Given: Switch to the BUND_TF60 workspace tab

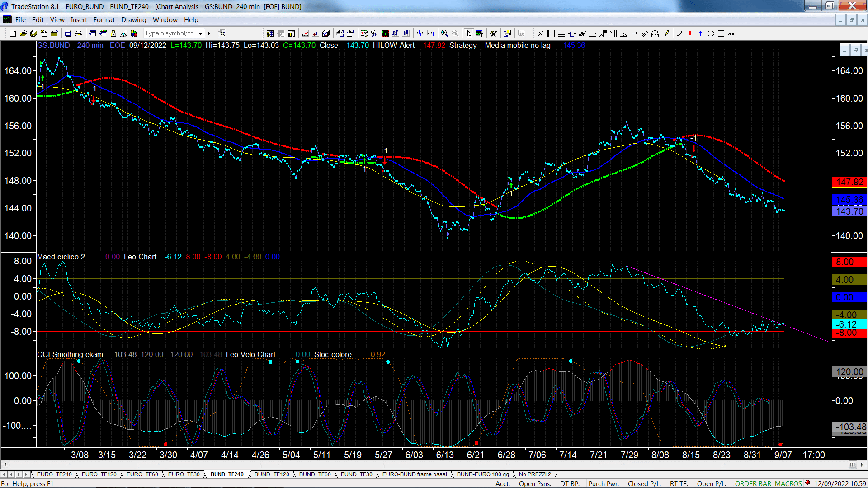Looking at the screenshot, I should (x=315, y=474).
